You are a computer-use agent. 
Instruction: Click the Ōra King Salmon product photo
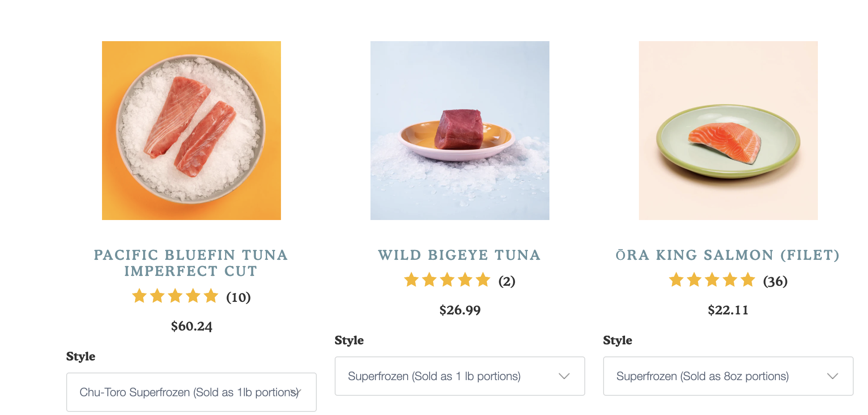(x=728, y=130)
